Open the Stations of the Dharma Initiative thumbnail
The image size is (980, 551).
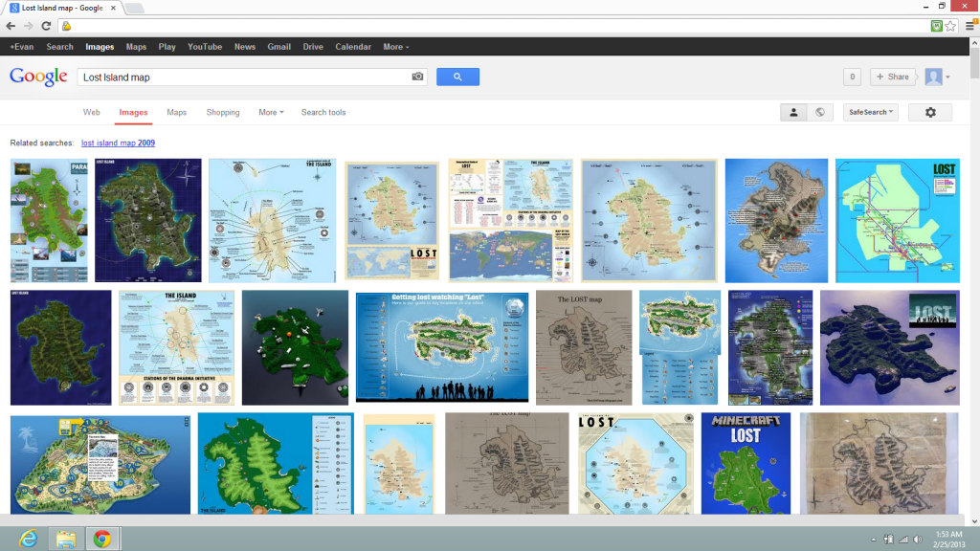(177, 347)
